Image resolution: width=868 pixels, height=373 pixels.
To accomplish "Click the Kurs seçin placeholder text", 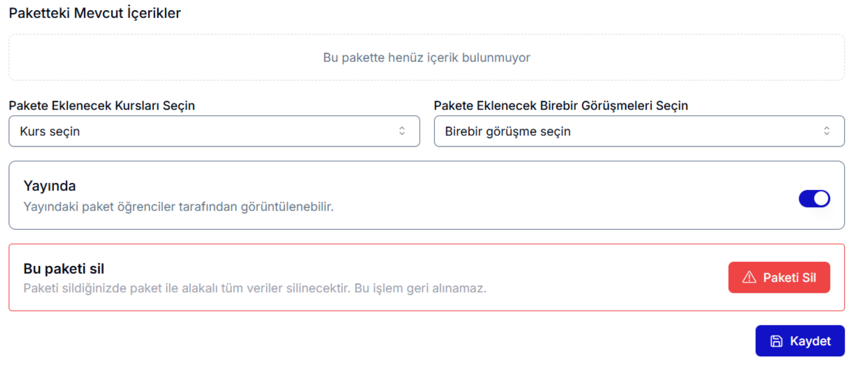I will pos(50,131).
